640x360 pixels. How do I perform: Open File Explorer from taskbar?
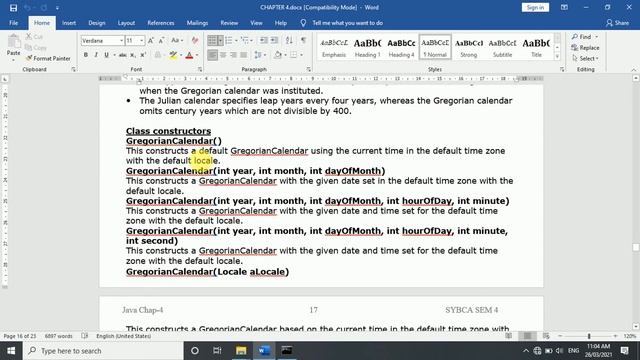241,351
